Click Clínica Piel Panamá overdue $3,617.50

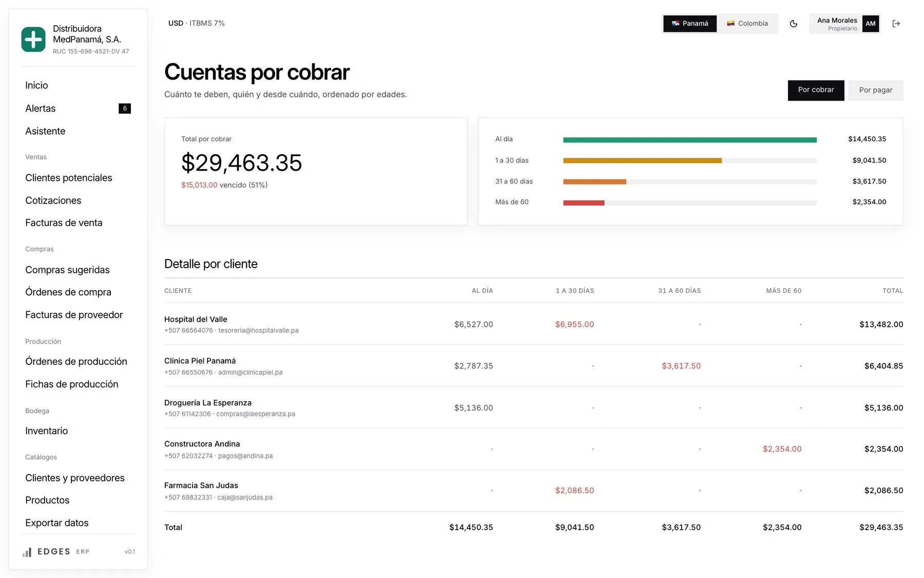pos(681,366)
